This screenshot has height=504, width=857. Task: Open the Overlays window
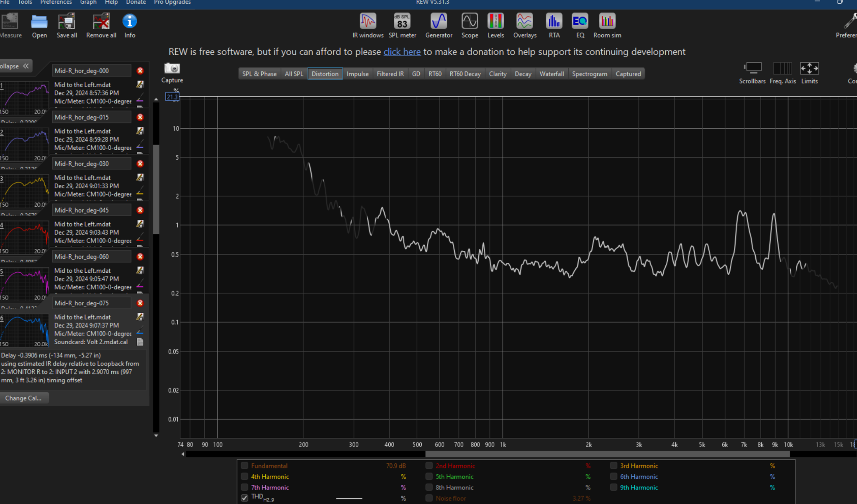pos(525,26)
